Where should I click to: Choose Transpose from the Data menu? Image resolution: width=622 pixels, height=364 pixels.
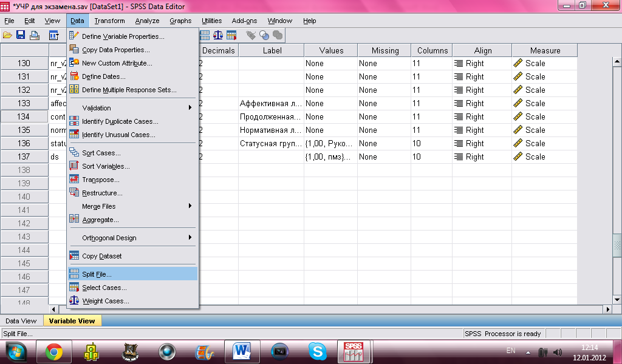click(132, 180)
